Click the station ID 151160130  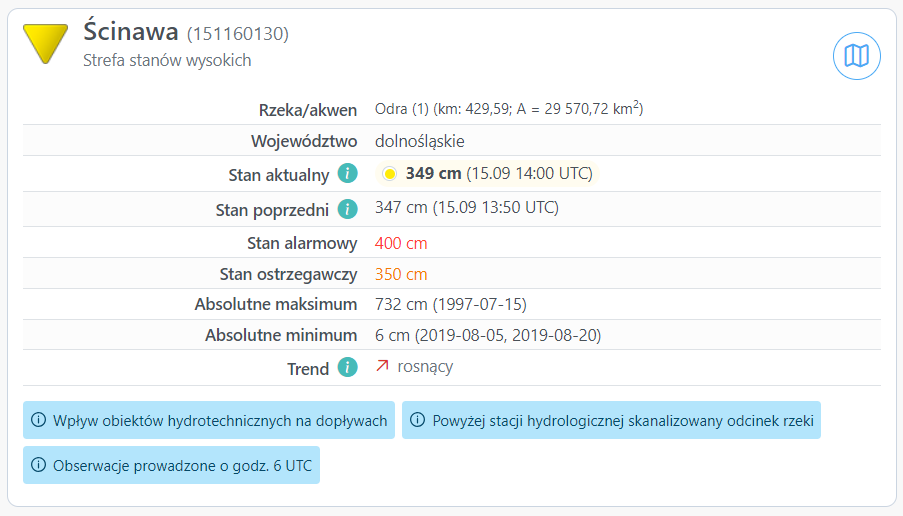[238, 34]
